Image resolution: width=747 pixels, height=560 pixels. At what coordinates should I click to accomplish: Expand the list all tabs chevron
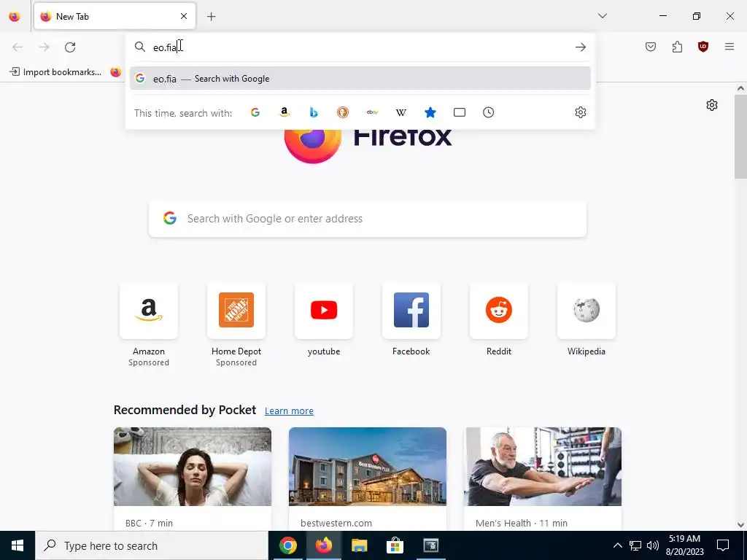point(603,16)
